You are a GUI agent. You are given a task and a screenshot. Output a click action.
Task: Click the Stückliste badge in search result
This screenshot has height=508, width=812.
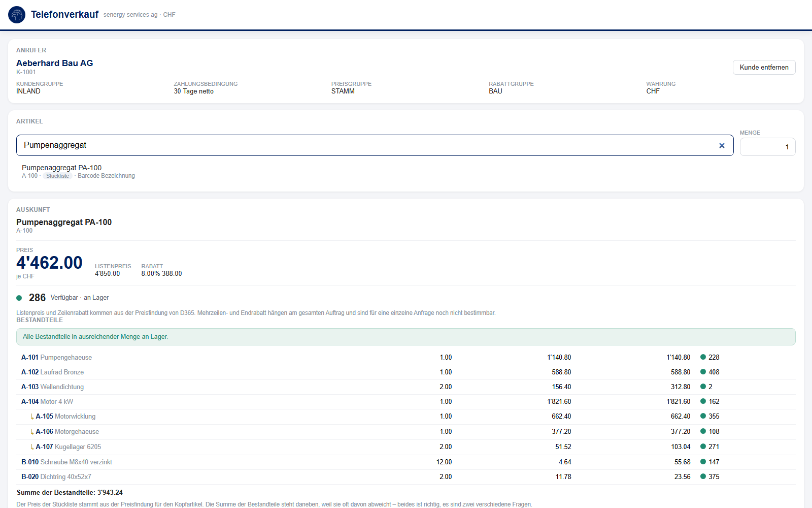(x=57, y=176)
